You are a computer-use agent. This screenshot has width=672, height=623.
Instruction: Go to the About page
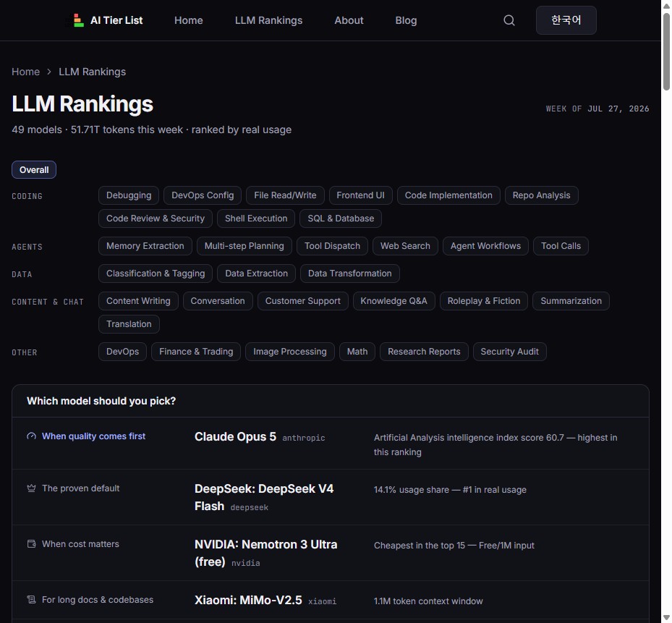tap(349, 20)
